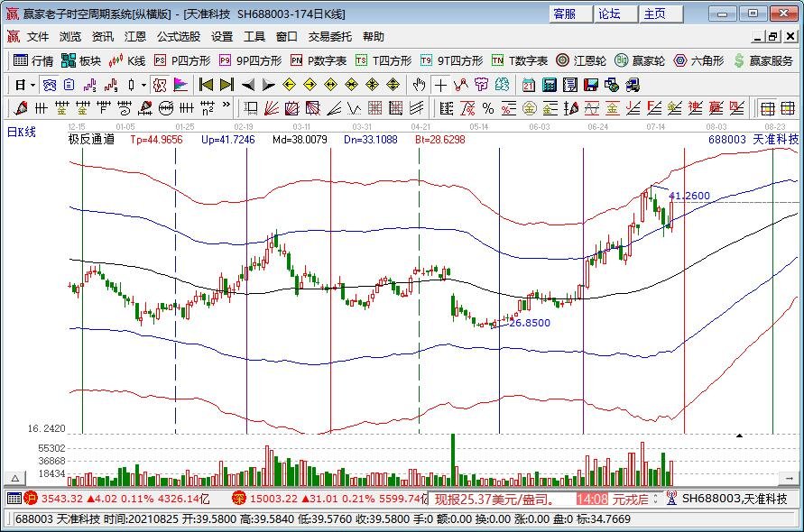The height and width of the screenshot is (532, 804).
Task: Jump to first bar with skip-to-start icon
Action: click(x=206, y=85)
